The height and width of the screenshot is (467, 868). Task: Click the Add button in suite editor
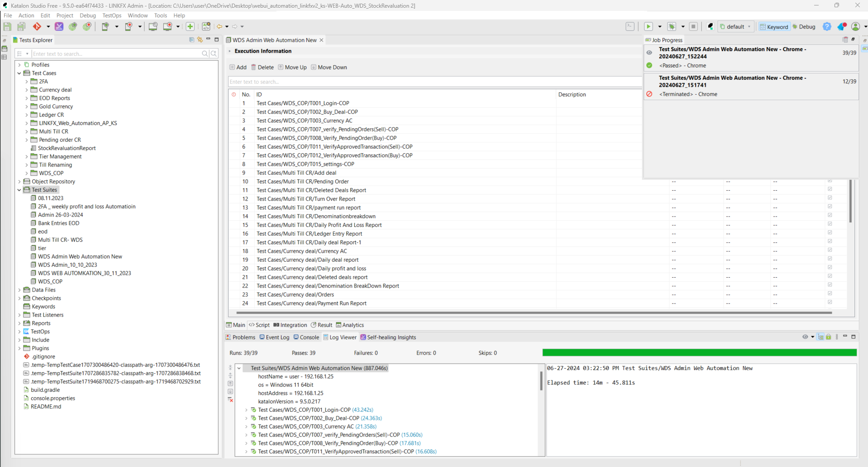(238, 67)
